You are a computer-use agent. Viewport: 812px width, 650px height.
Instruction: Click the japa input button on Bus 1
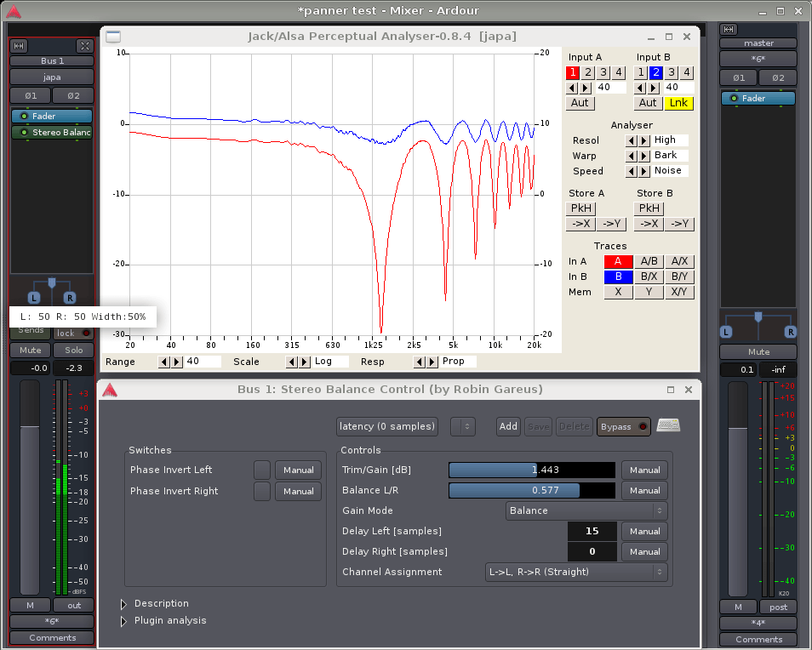click(x=52, y=77)
